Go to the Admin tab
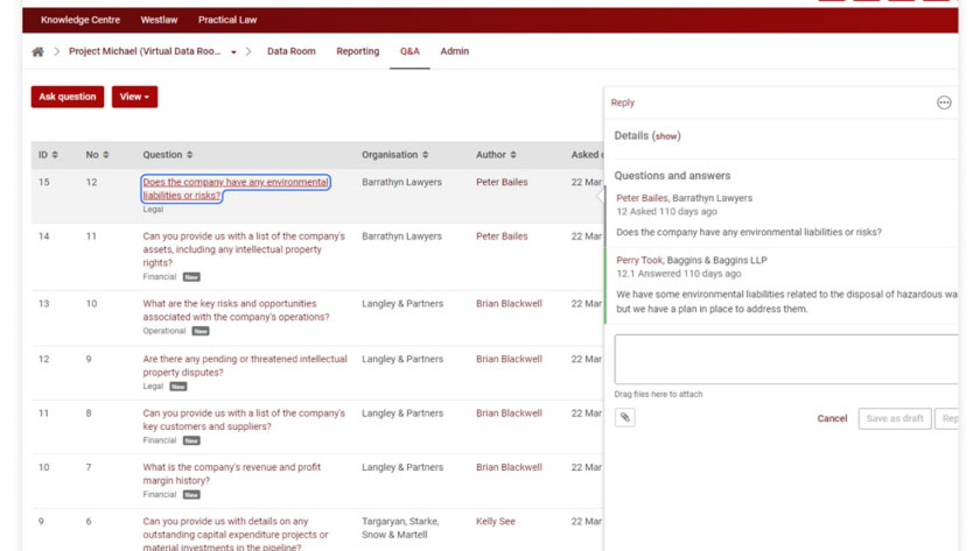This screenshot has width=980, height=551. coord(454,52)
